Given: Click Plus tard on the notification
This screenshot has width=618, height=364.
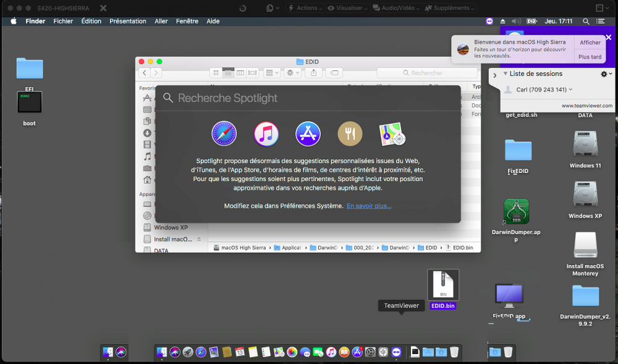Looking at the screenshot, I should click(590, 57).
